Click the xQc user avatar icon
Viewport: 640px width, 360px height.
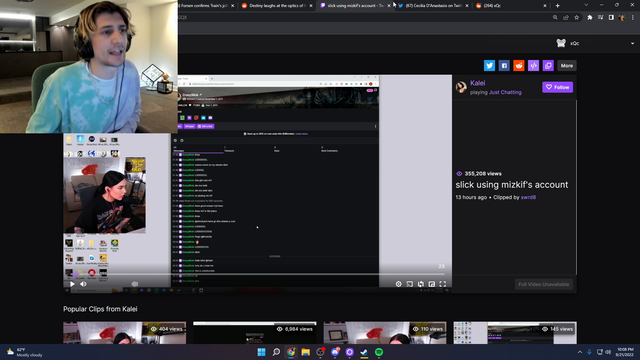(x=561, y=43)
